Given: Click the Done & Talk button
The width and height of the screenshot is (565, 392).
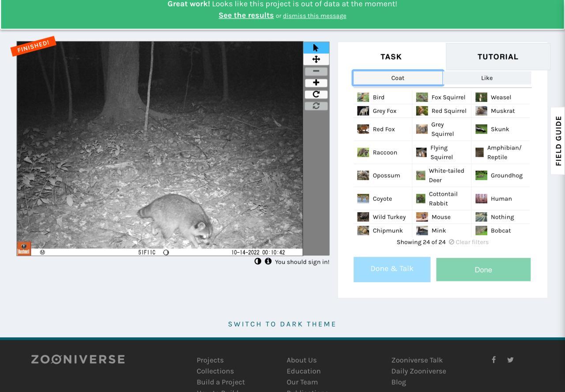Looking at the screenshot, I should pos(392,269).
